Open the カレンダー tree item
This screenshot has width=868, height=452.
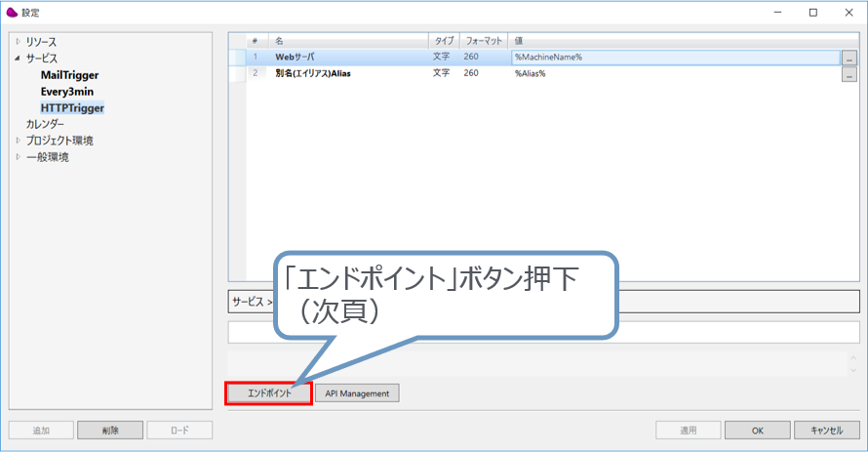(x=45, y=124)
